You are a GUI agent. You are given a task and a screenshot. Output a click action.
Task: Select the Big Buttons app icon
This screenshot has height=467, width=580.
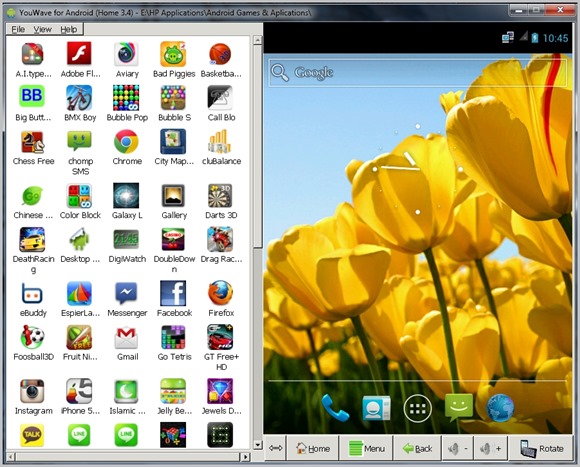(32, 96)
